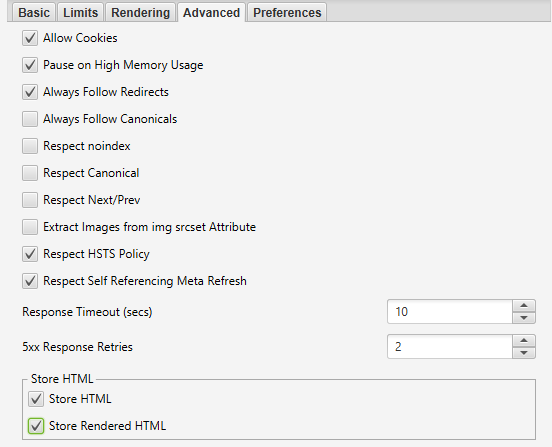
Task: Disable Pause on High Memory Usage
Action: click(x=30, y=65)
